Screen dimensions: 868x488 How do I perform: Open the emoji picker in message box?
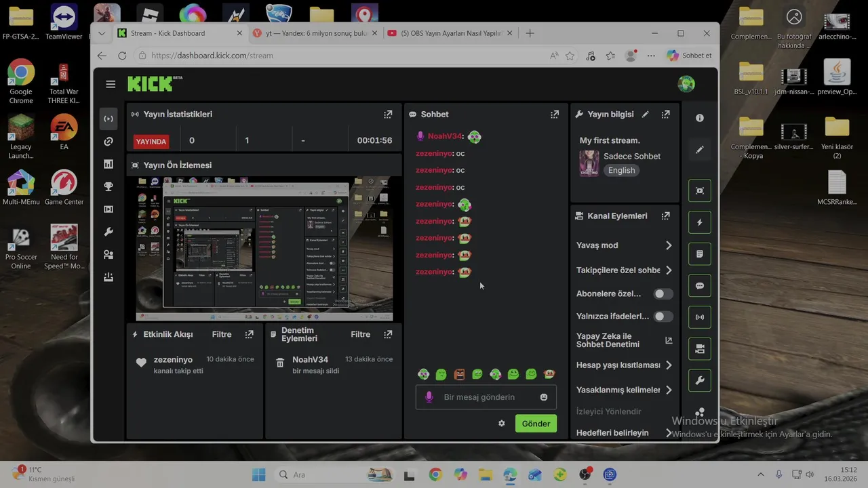coord(544,397)
